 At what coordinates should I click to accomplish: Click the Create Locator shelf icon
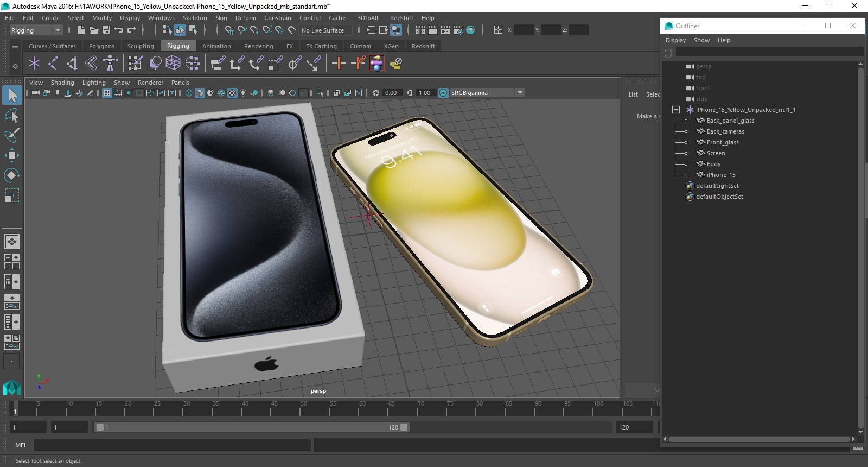click(34, 64)
